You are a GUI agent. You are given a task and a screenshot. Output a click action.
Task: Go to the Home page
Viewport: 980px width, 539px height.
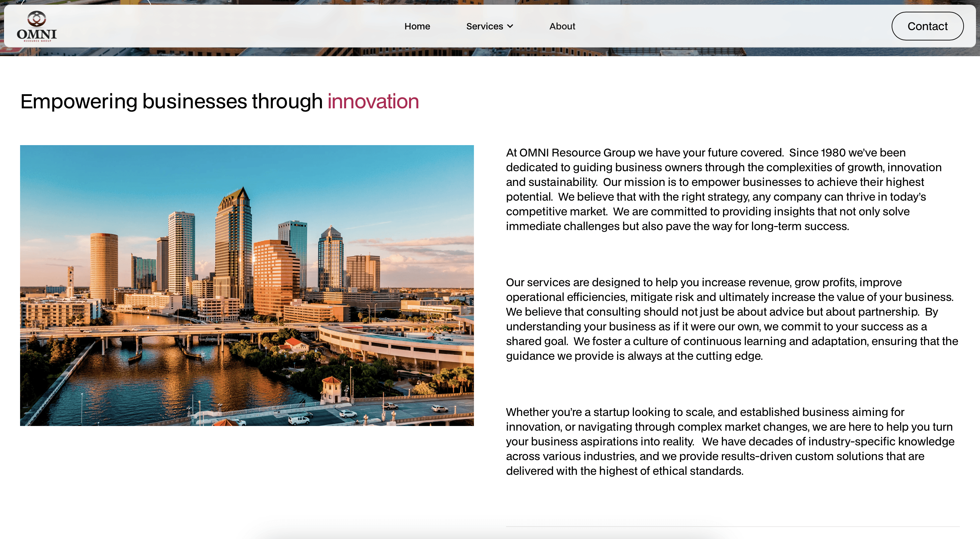[417, 26]
